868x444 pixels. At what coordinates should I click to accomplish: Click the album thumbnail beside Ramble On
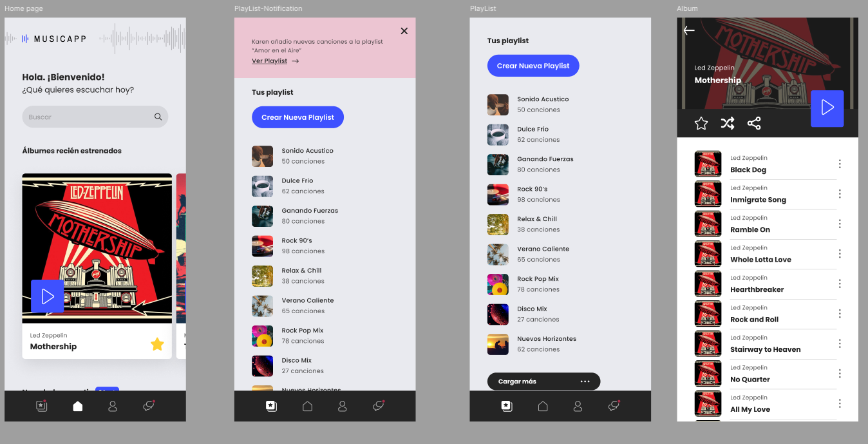pyautogui.click(x=708, y=224)
